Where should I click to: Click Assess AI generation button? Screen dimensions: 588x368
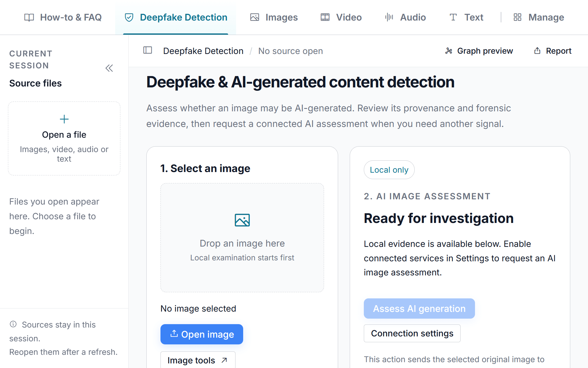419,309
